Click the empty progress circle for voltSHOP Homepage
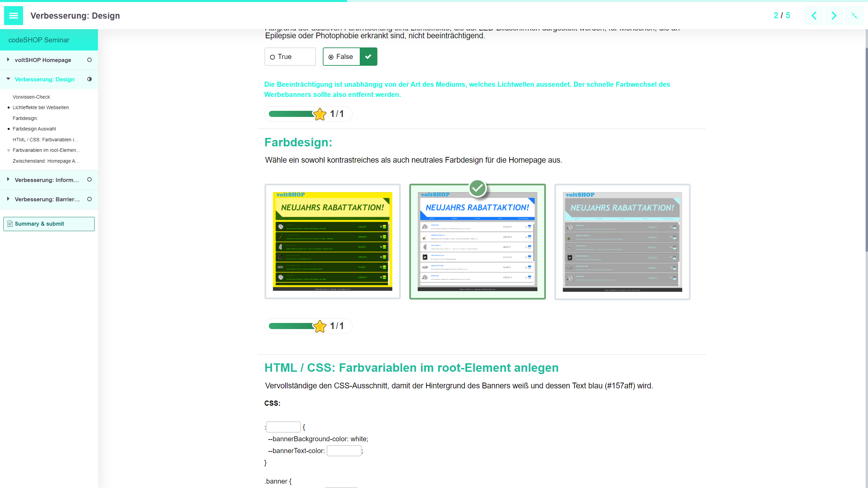 point(90,60)
